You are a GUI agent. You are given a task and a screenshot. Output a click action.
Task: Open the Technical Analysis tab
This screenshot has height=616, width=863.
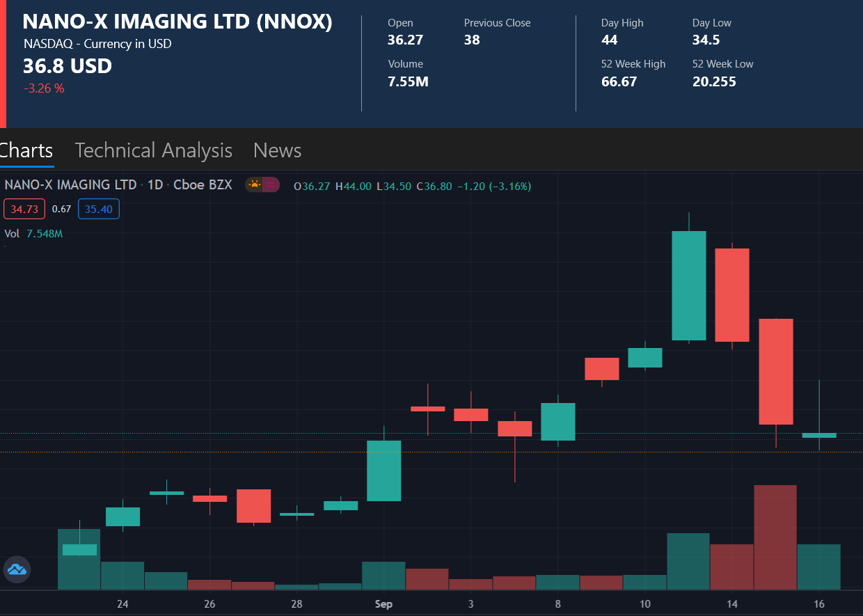coord(154,150)
